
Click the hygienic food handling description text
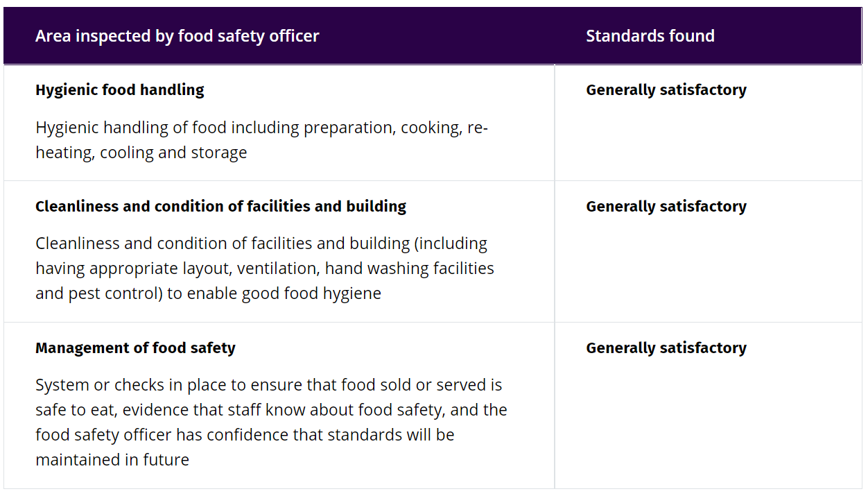click(x=262, y=140)
